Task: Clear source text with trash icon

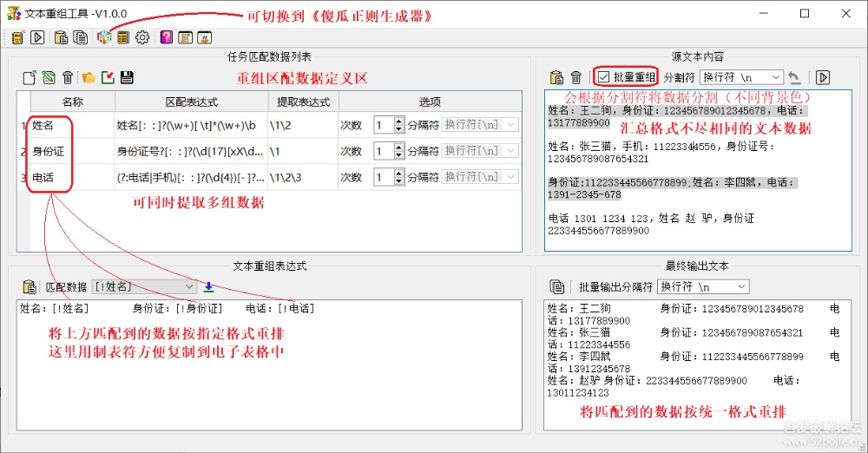Action: coord(576,77)
